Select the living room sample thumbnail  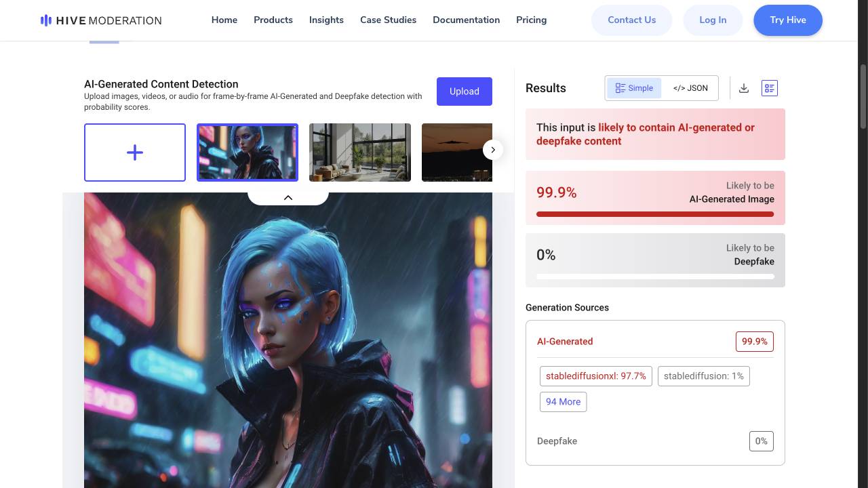(x=360, y=152)
